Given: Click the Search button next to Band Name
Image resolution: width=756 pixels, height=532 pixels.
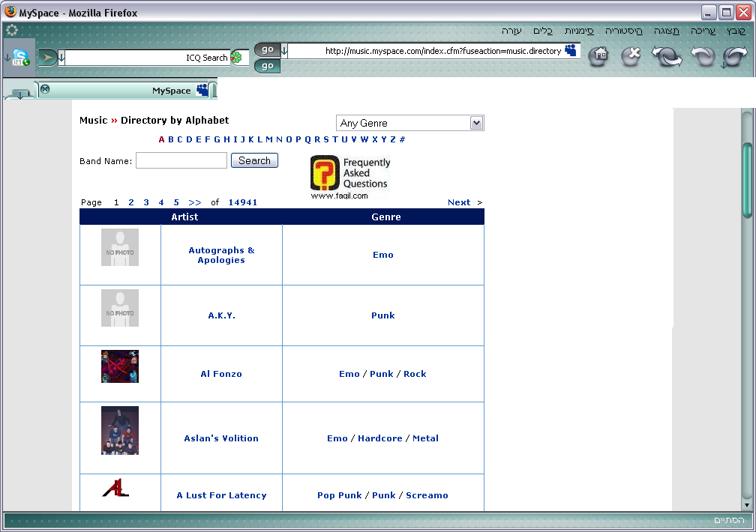Looking at the screenshot, I should click(x=254, y=160).
